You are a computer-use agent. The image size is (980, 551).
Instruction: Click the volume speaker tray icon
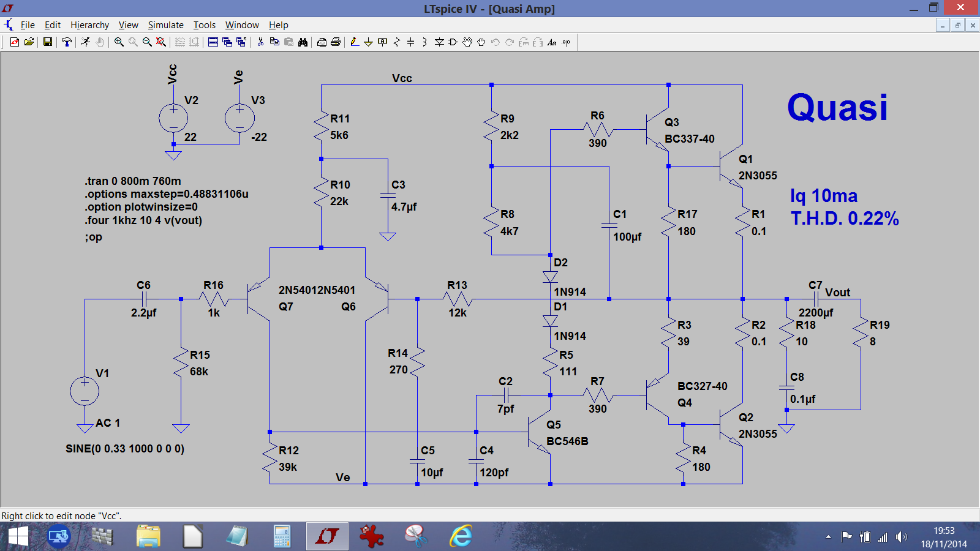click(x=901, y=537)
